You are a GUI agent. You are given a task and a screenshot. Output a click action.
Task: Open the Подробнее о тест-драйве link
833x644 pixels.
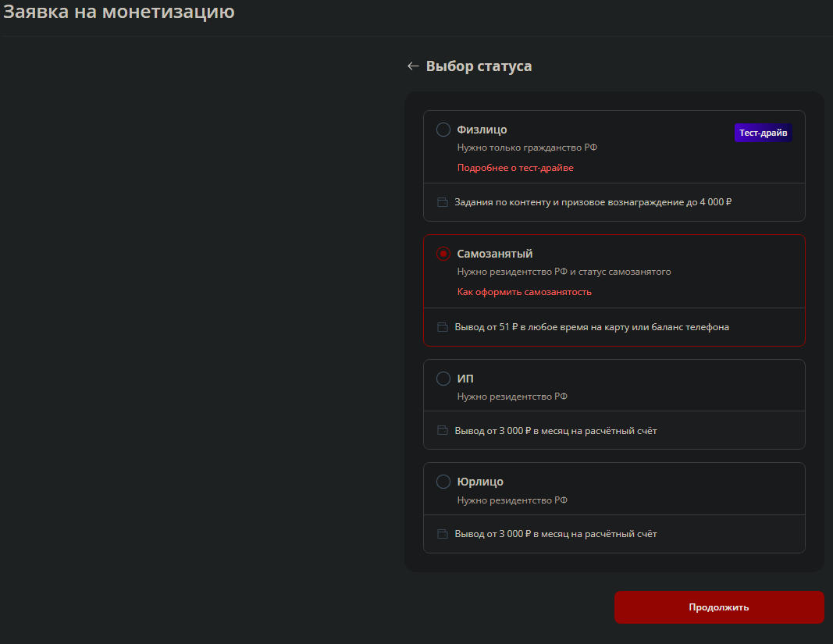coord(515,168)
